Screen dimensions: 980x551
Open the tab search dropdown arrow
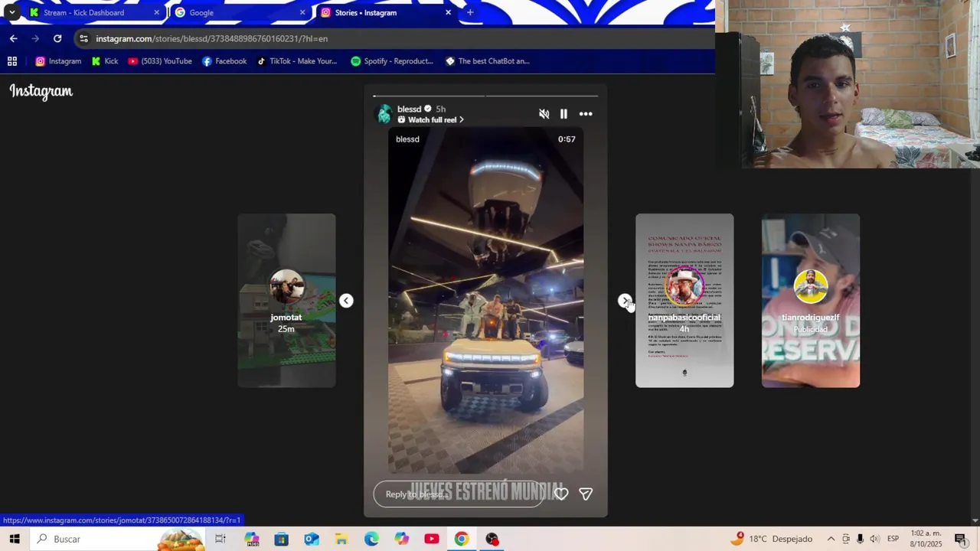(11, 12)
